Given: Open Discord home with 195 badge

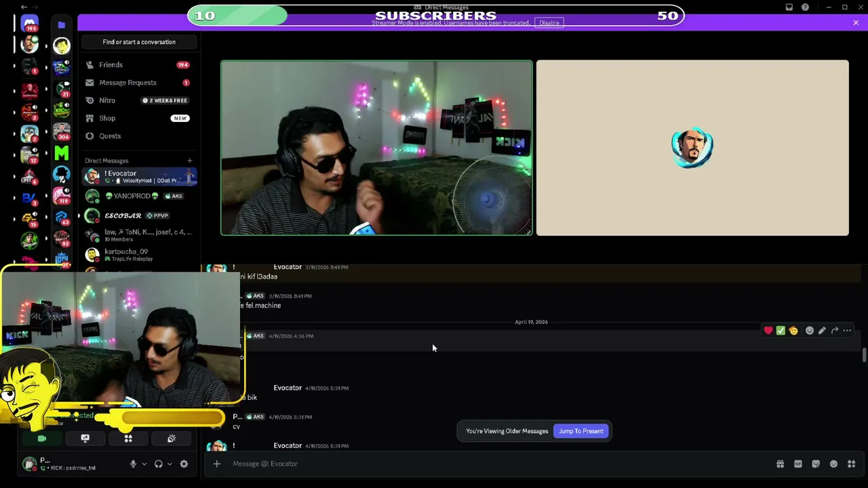Looking at the screenshot, I should 30,24.
